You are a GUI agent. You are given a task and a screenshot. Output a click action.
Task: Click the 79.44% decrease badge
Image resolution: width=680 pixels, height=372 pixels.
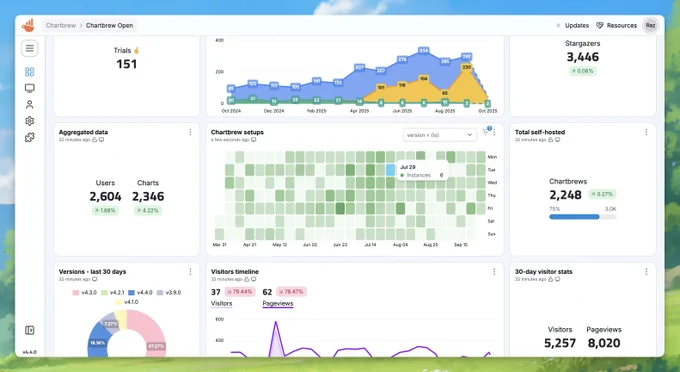[x=240, y=291]
